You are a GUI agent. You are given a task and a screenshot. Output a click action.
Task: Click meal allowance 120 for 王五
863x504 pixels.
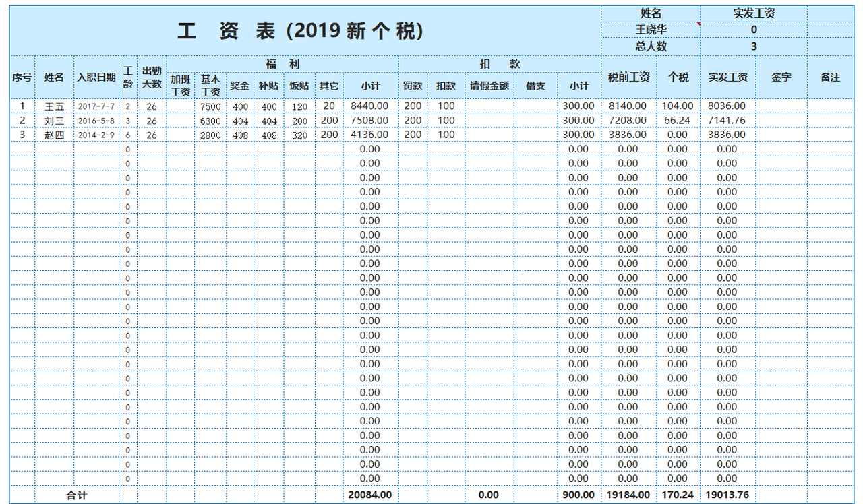(x=299, y=106)
